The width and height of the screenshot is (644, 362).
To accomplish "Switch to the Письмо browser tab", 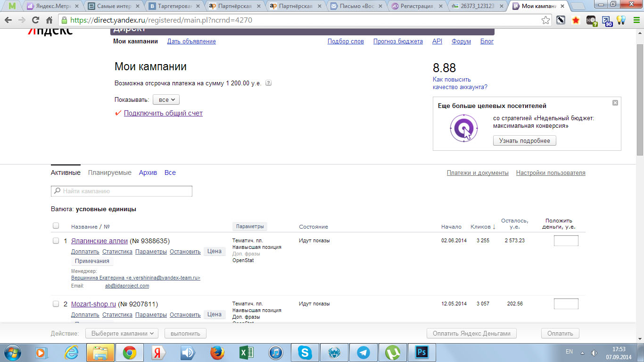I will click(x=356, y=7).
